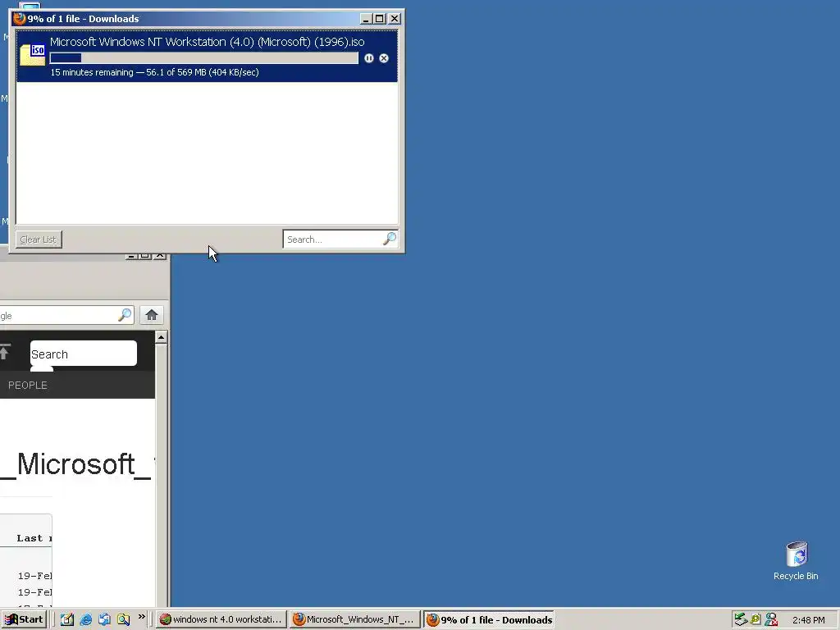This screenshot has height=630, width=840.
Task: Click the Downloads search magnifier icon
Action: pyautogui.click(x=390, y=239)
